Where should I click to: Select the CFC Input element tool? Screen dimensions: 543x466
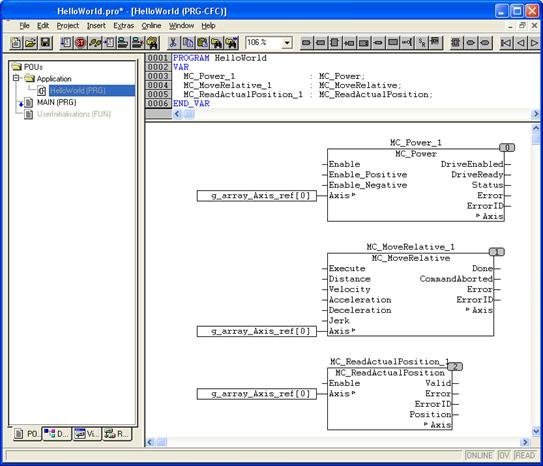[306, 43]
